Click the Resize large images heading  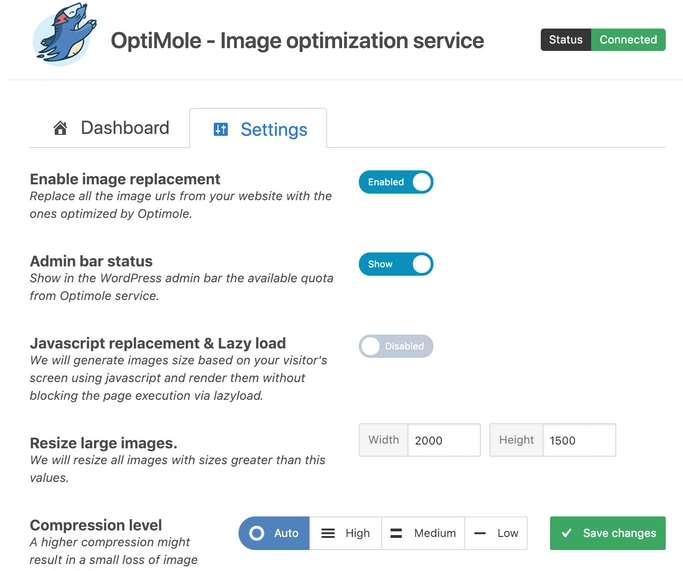point(103,443)
